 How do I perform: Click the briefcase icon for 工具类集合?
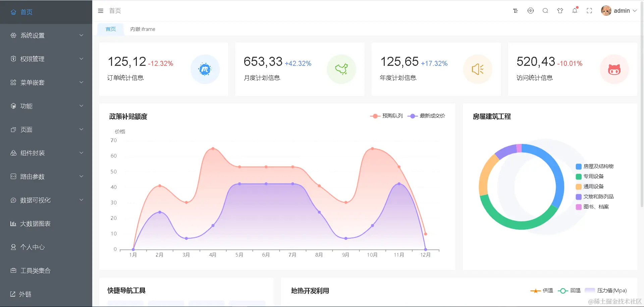13,270
